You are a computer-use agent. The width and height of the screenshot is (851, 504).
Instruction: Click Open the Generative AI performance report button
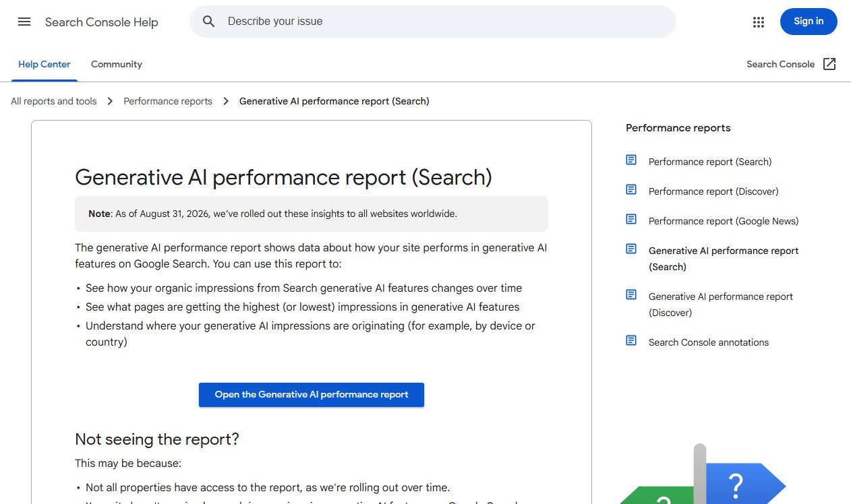click(x=312, y=395)
